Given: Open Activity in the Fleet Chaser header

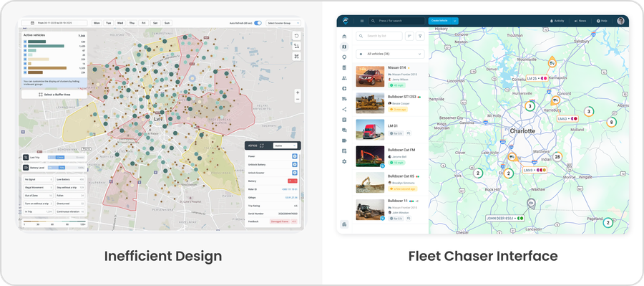Looking at the screenshot, I should tap(557, 21).
